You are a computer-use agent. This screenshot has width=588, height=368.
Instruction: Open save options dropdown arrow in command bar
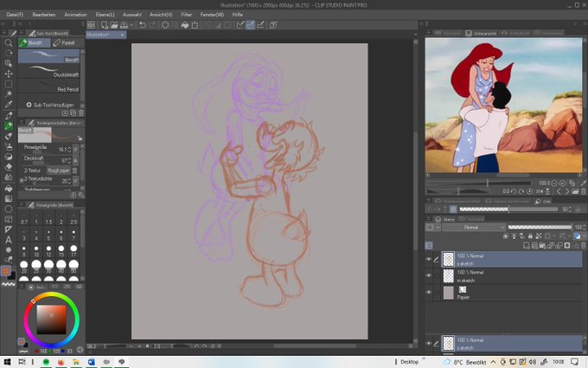(x=131, y=25)
